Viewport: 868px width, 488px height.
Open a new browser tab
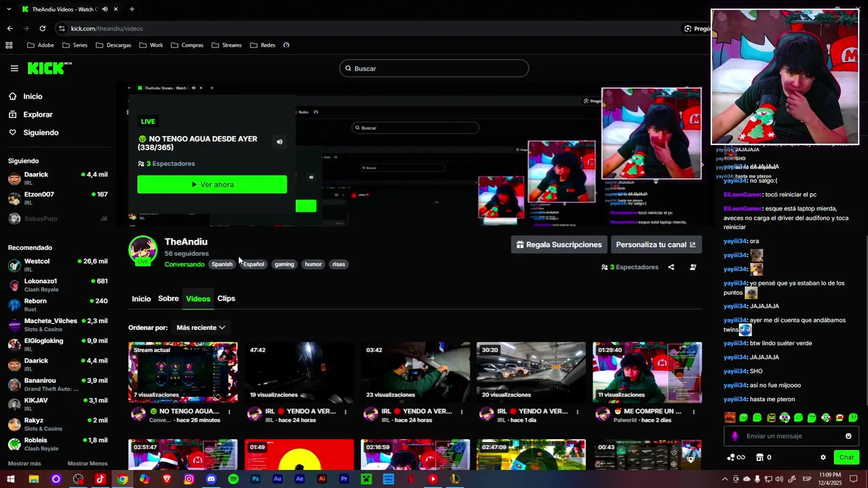(x=132, y=9)
